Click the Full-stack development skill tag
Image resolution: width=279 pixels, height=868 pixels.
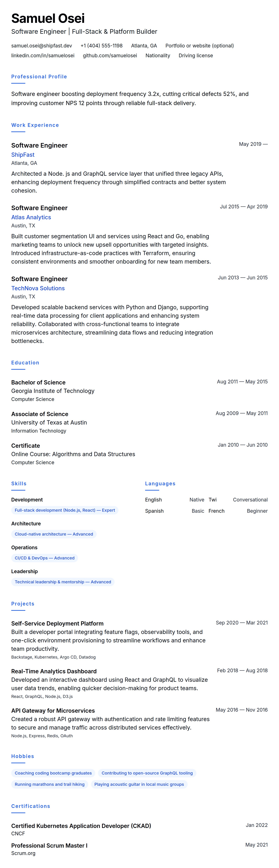65,510
